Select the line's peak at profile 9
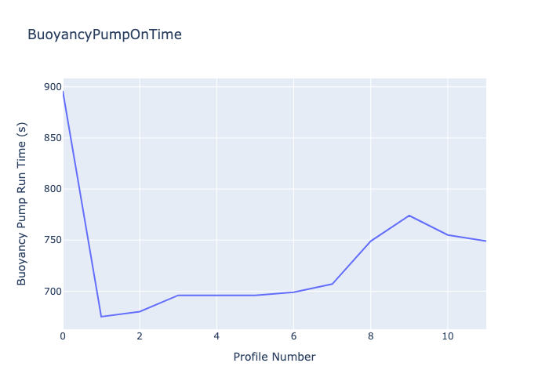Viewport: 549px width, 392px height. (x=409, y=216)
